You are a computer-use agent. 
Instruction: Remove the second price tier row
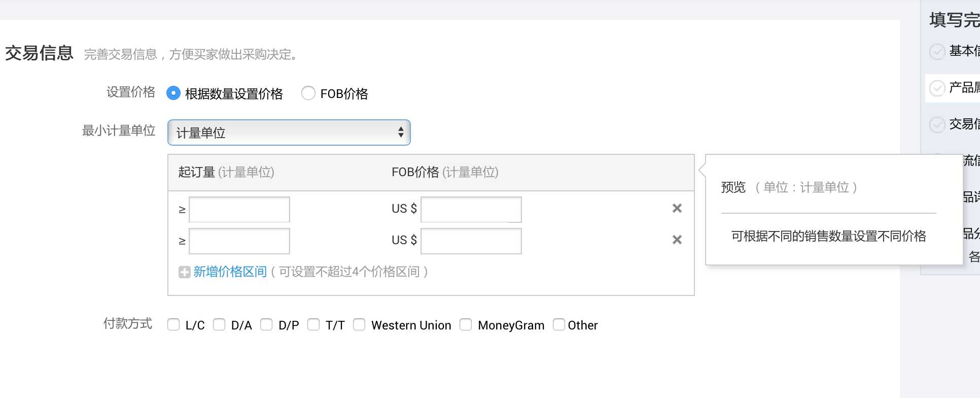[x=677, y=240]
